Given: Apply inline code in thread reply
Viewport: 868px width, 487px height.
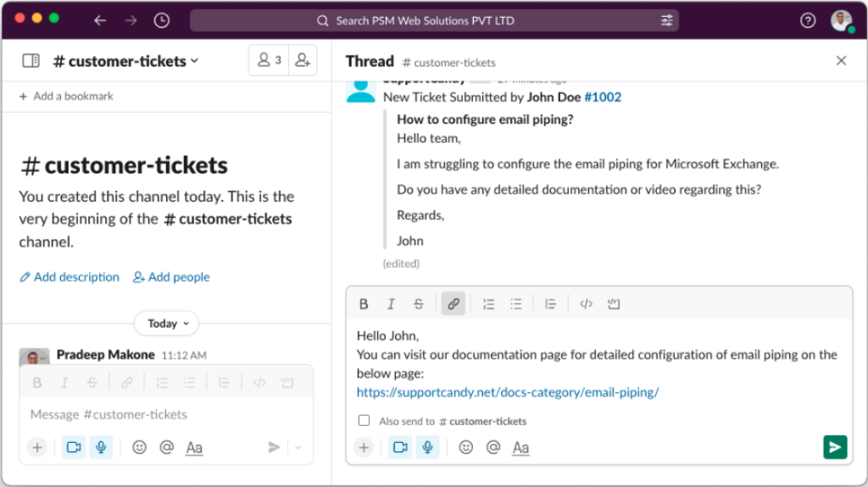Looking at the screenshot, I should pyautogui.click(x=586, y=304).
